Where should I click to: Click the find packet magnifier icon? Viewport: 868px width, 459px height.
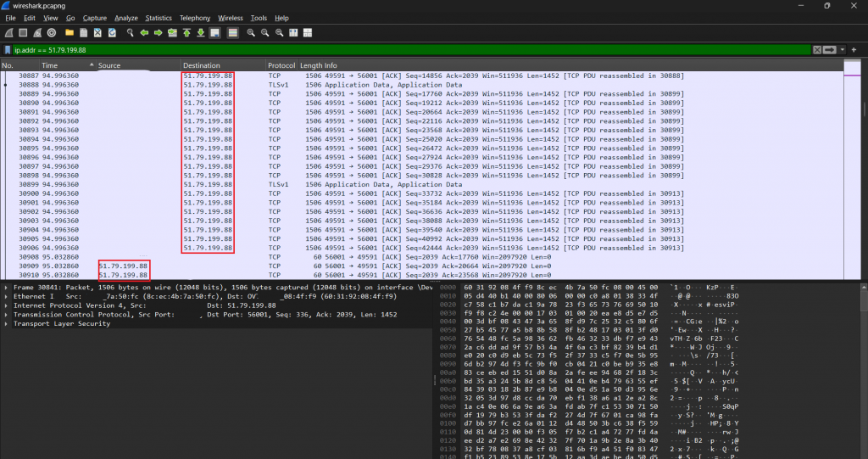pos(131,32)
